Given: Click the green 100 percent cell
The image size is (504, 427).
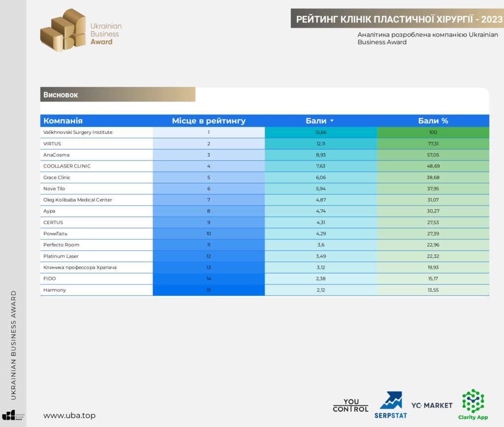Looking at the screenshot, I should click(x=433, y=132).
